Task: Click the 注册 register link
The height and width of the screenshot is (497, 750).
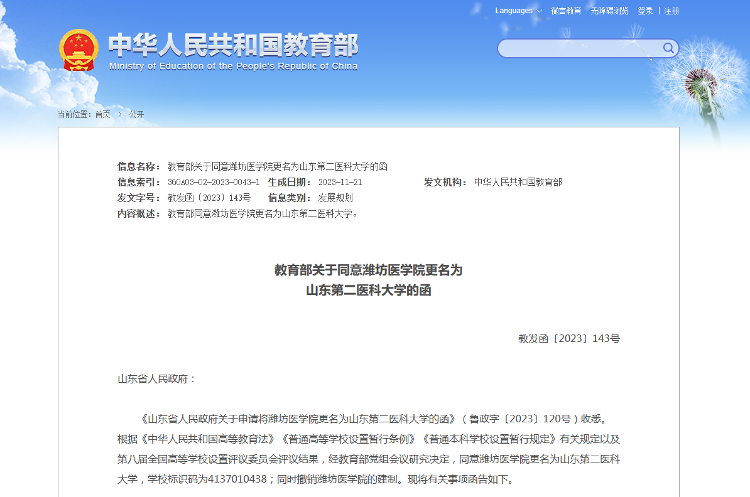Action: click(x=672, y=11)
